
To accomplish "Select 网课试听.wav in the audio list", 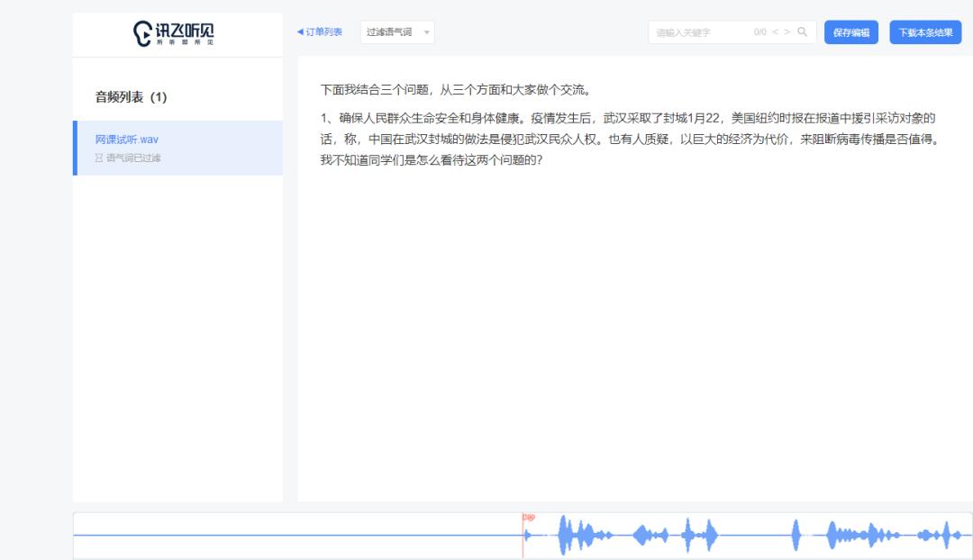I will [x=125, y=140].
